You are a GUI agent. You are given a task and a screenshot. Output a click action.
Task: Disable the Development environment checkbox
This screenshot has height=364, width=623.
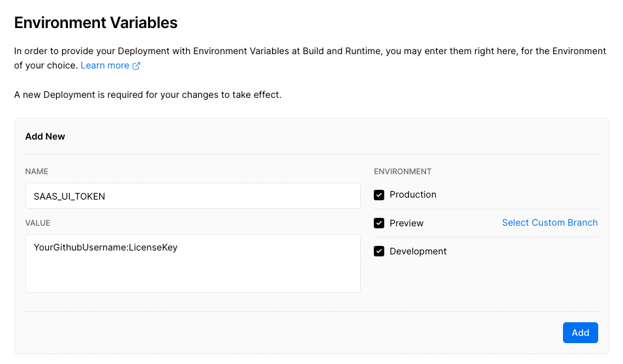click(x=379, y=252)
